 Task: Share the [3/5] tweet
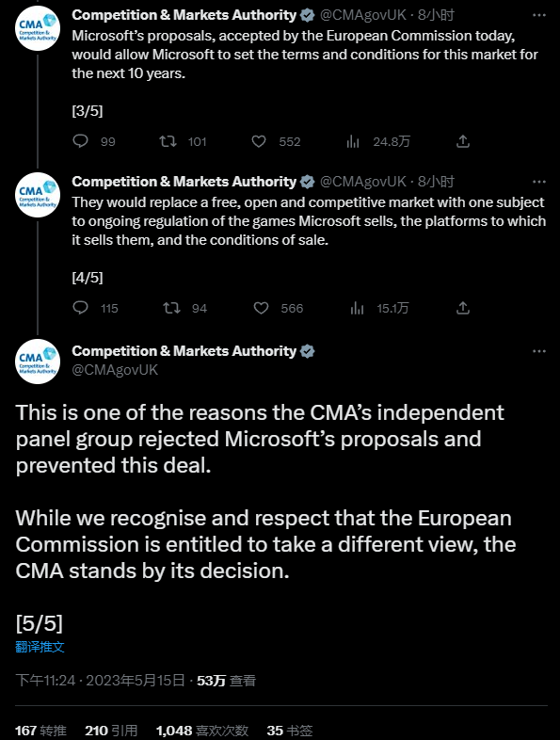tap(463, 141)
